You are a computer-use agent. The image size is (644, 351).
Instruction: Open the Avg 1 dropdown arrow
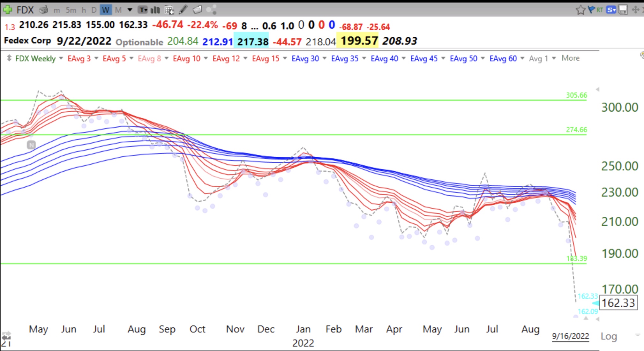tap(554, 58)
